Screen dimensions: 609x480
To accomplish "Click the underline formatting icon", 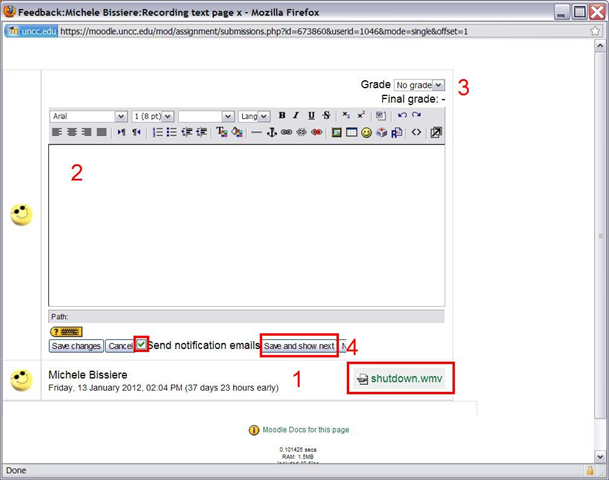I will click(312, 116).
